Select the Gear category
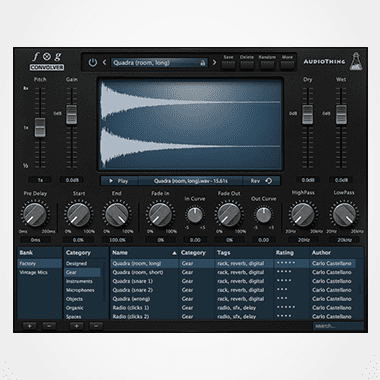The height and width of the screenshot is (380, 380). tap(83, 272)
